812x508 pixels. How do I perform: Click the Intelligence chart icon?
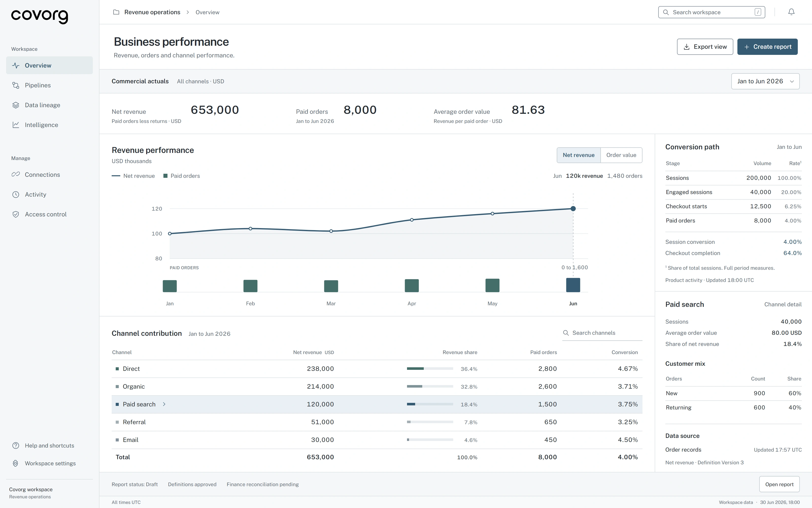[x=16, y=125]
